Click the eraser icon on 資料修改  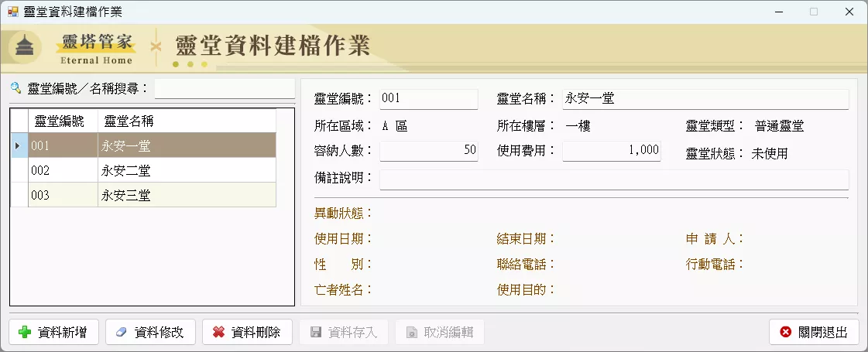[122, 332]
